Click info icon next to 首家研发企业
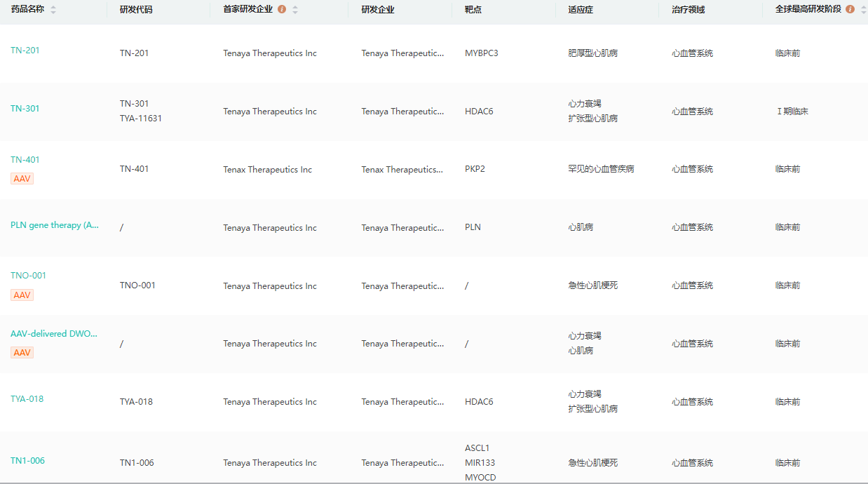The image size is (868, 484). 282,10
